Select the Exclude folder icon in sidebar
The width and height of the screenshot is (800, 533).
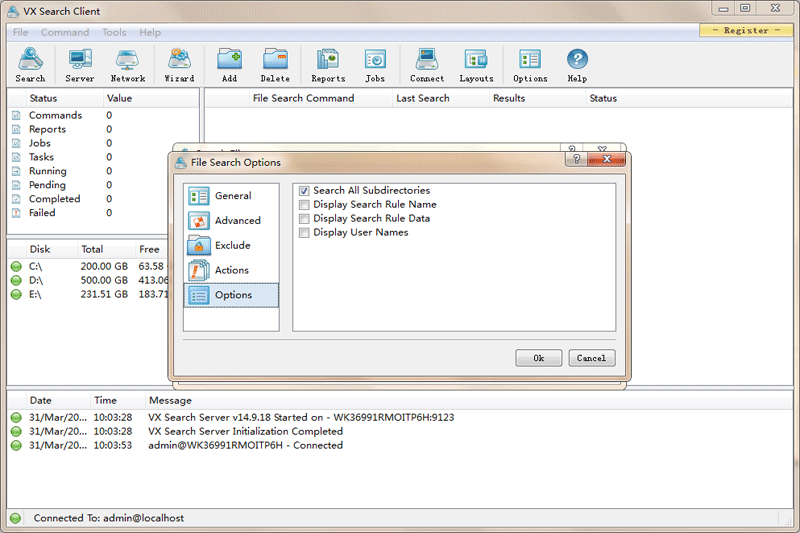[x=198, y=245]
